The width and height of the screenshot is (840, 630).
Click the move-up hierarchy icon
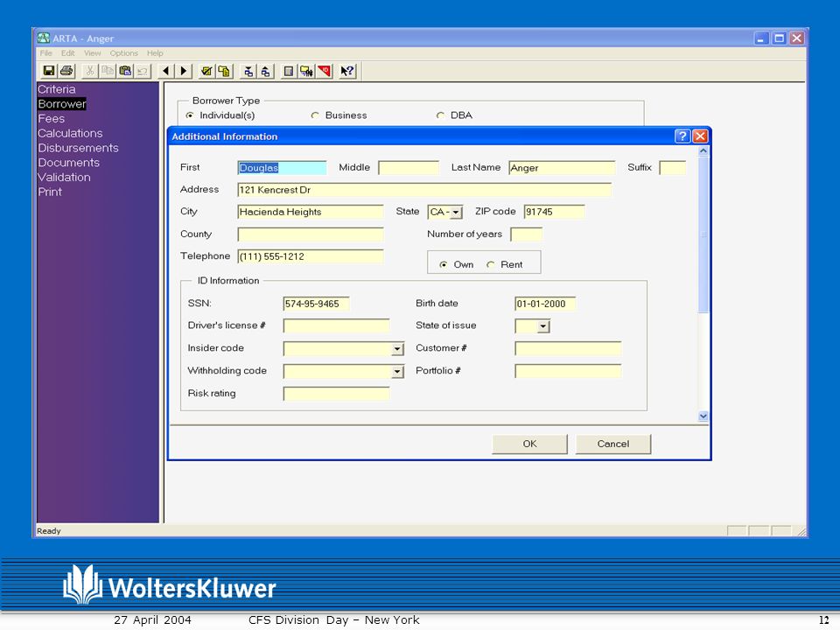tap(266, 71)
